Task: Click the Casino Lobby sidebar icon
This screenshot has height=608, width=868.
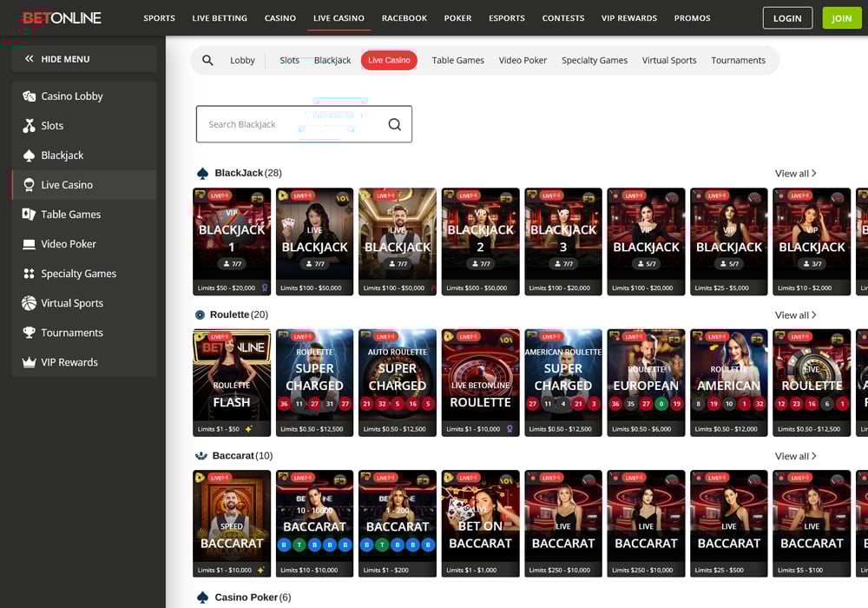Action: point(29,96)
